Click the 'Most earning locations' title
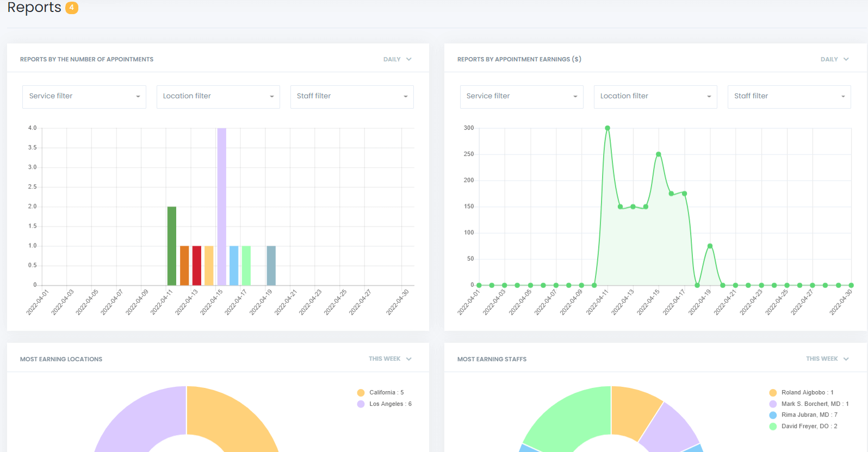 [x=61, y=359]
